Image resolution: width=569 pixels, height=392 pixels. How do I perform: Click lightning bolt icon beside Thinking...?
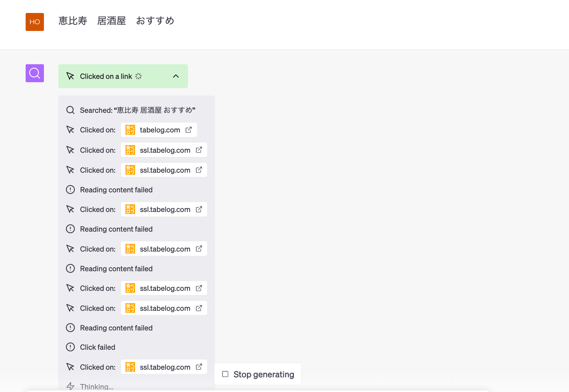tap(70, 386)
